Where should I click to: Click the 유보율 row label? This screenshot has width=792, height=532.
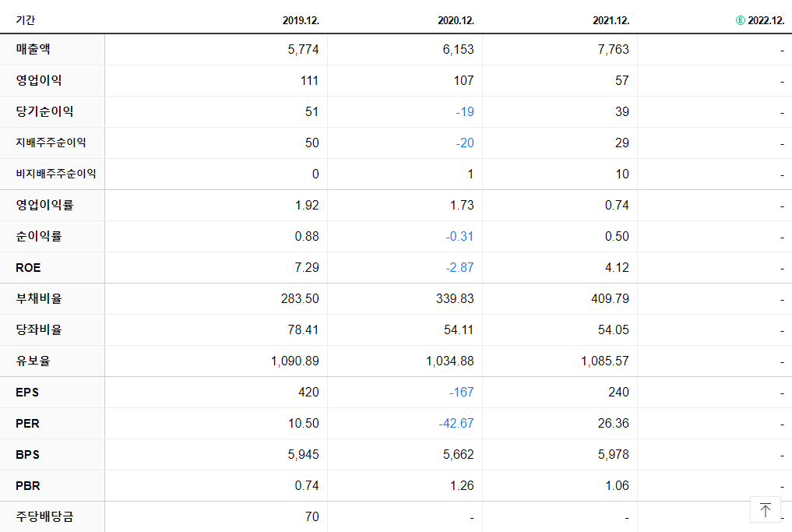pos(33,361)
